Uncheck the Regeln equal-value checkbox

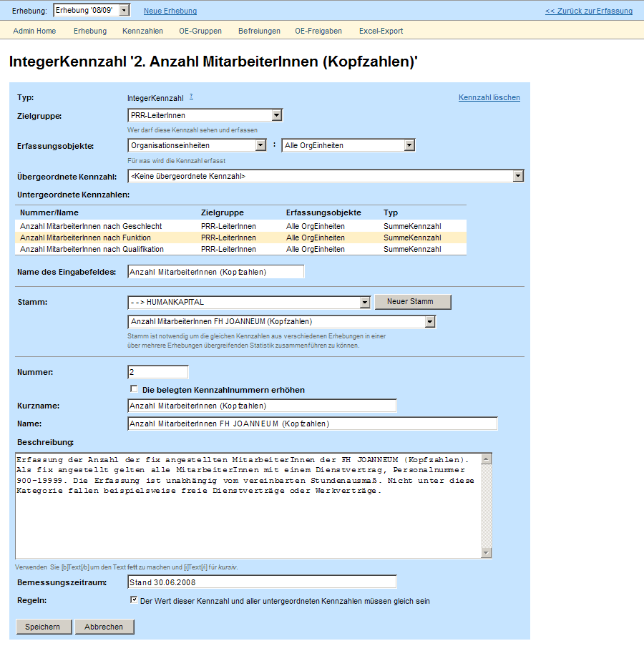[x=134, y=600]
